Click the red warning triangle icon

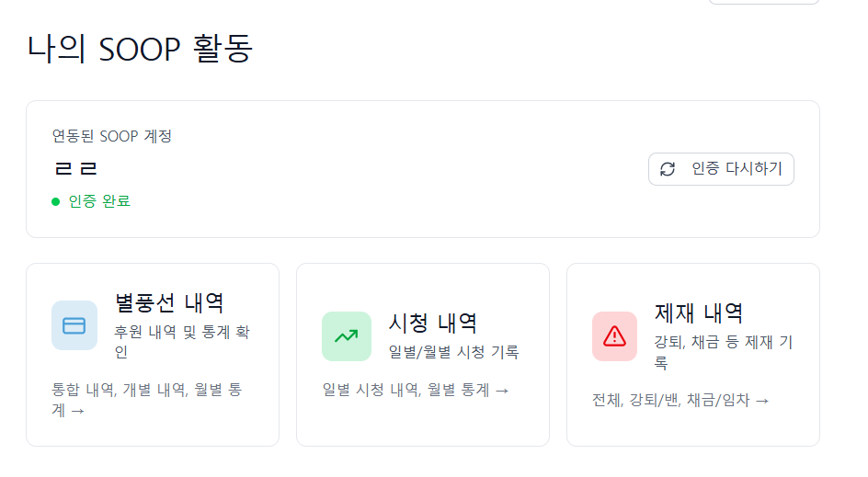615,336
